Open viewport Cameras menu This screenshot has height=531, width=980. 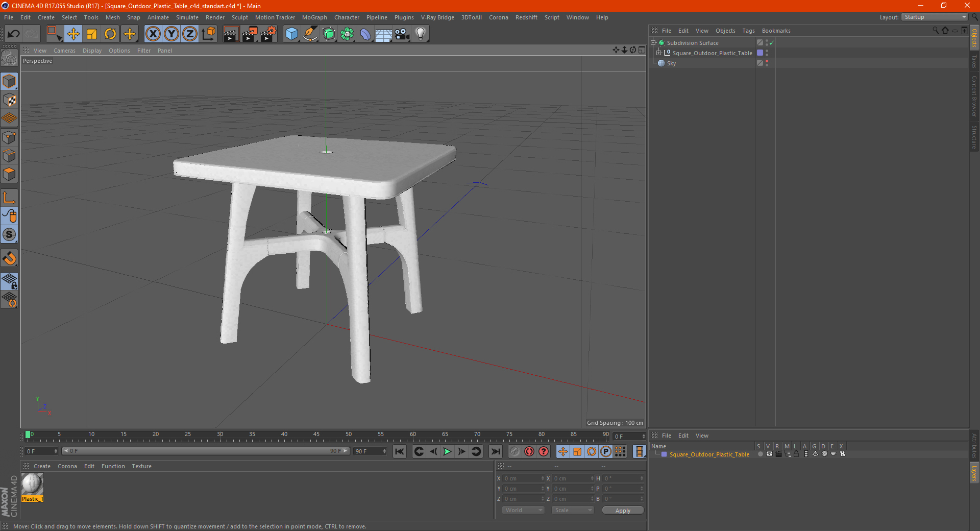click(64, 51)
